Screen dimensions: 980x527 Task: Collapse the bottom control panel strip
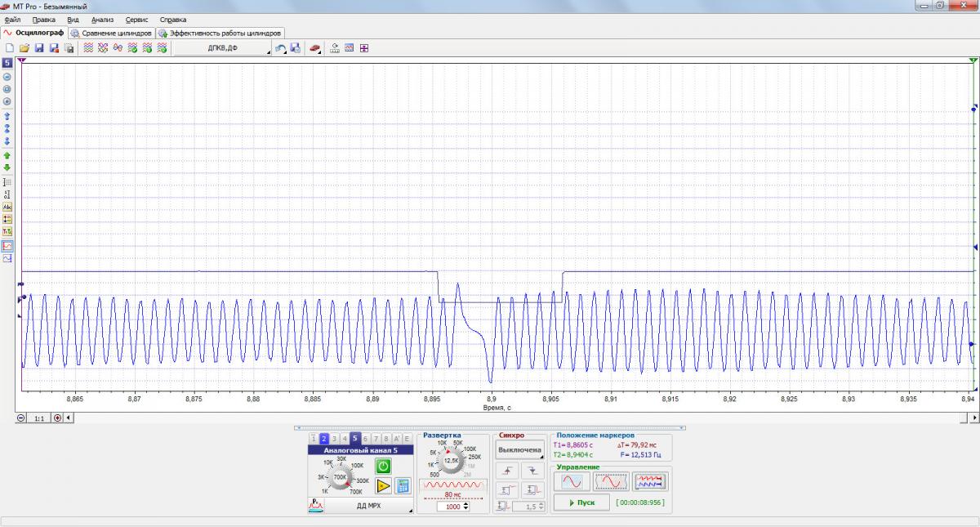pyautogui.click(x=490, y=427)
